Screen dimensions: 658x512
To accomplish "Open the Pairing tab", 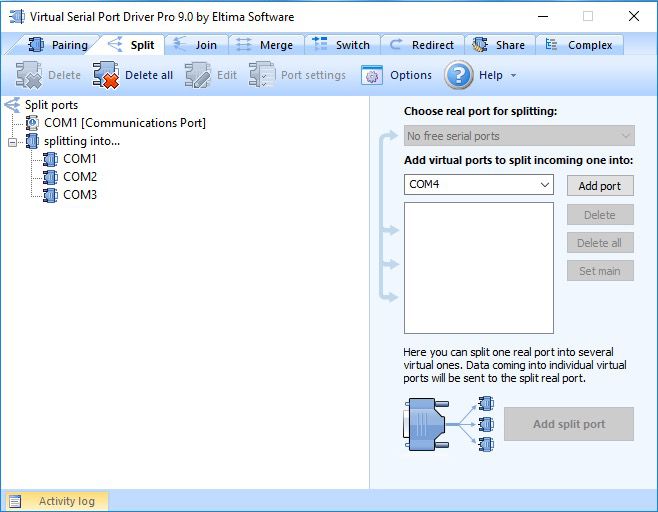I will (57, 45).
